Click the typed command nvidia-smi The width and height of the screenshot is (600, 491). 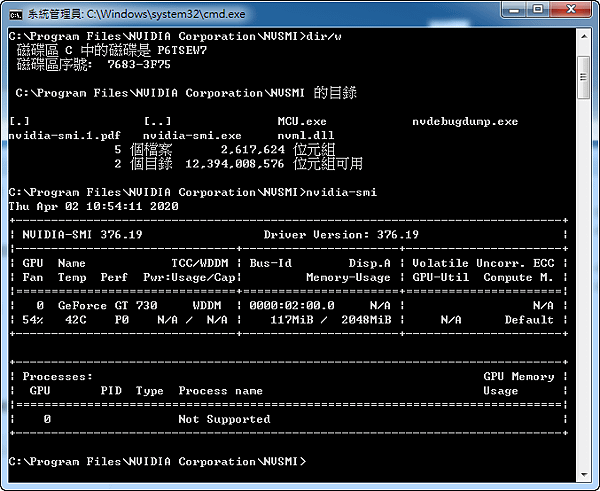[341, 192]
